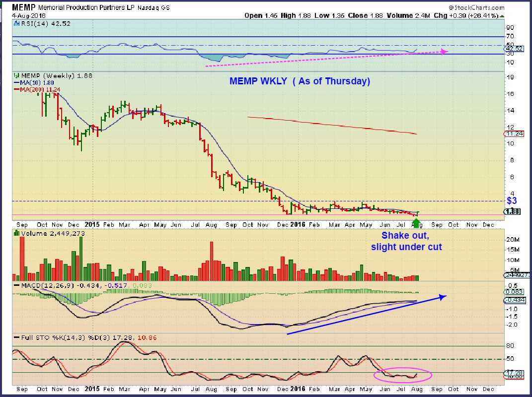Click the Nasdaq GS exchange label
532x397 pixels.
tap(153, 7)
